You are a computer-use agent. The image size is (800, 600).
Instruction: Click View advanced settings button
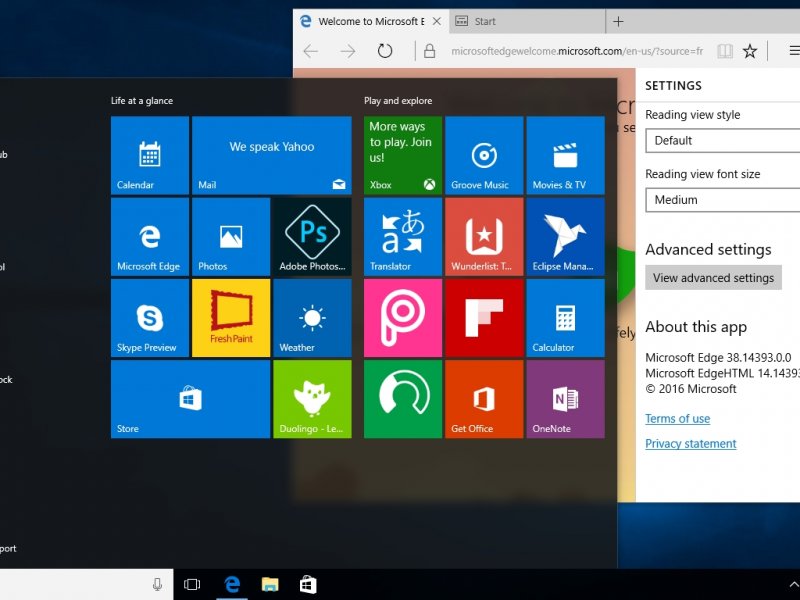713,278
